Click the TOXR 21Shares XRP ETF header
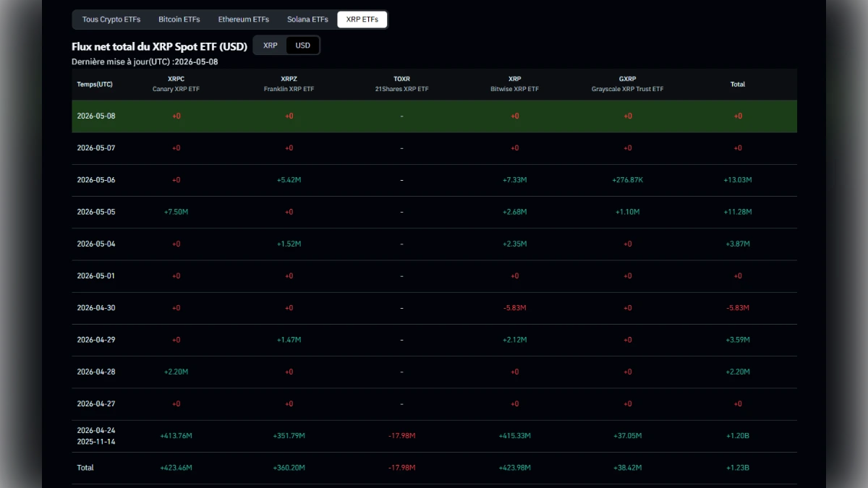The height and width of the screenshot is (488, 868). pyautogui.click(x=401, y=84)
